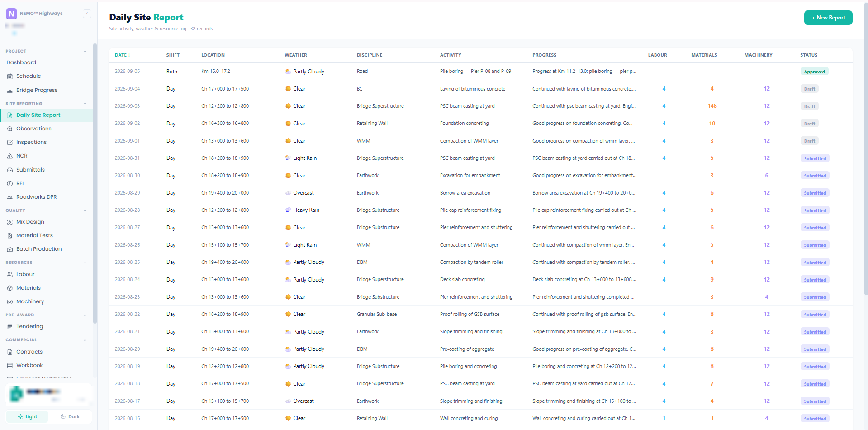Click the Labour people icon
This screenshot has height=430, width=868.
[10, 275]
